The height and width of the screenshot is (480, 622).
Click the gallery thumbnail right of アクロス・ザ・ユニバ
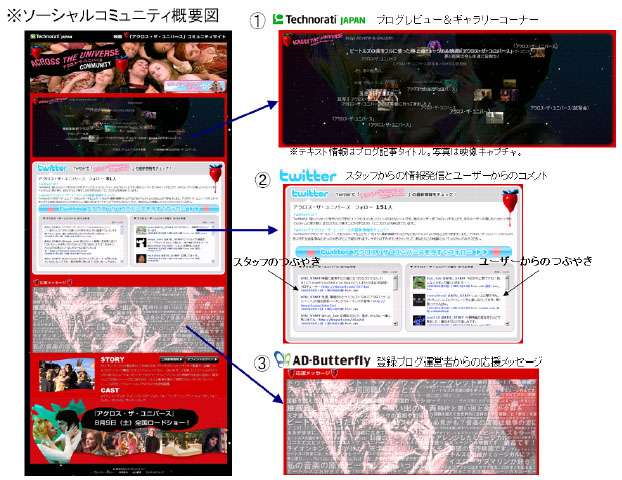495,117
